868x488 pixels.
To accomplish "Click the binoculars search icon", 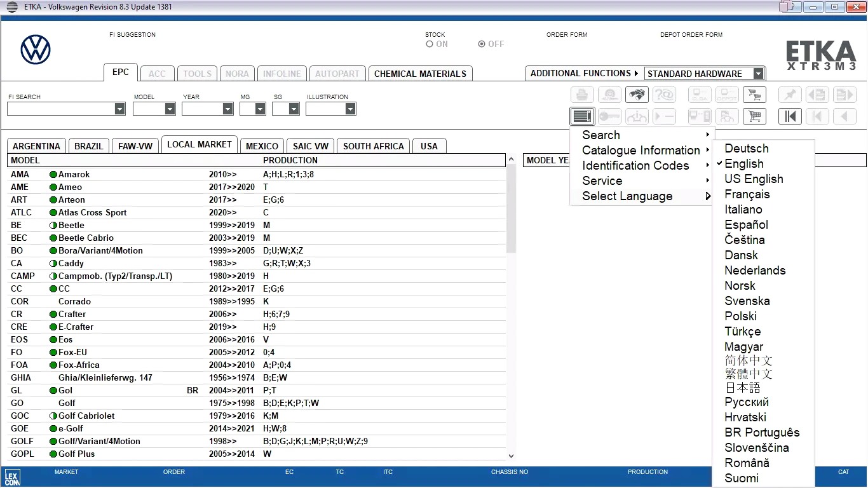I will click(637, 95).
